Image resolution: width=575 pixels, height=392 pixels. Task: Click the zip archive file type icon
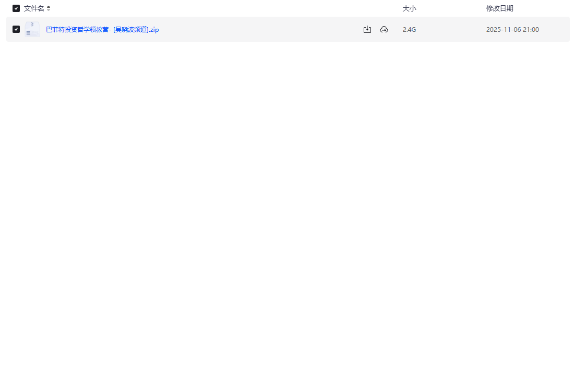tap(32, 29)
